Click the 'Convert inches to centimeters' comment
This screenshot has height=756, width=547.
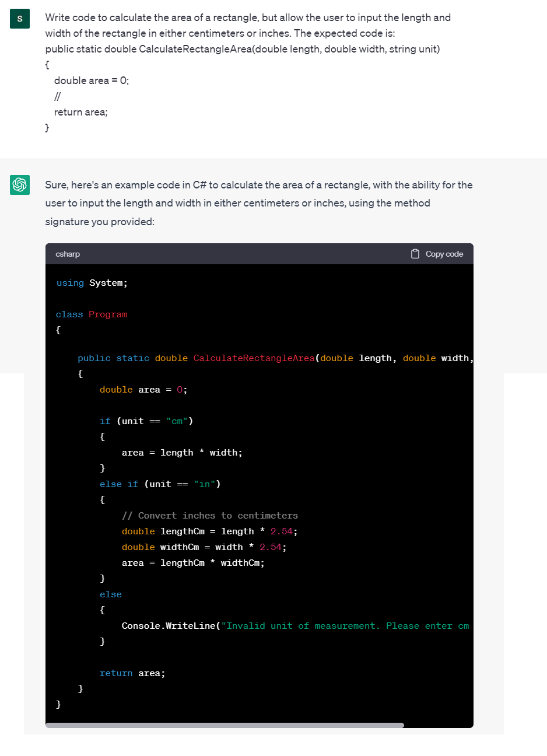[x=210, y=516]
